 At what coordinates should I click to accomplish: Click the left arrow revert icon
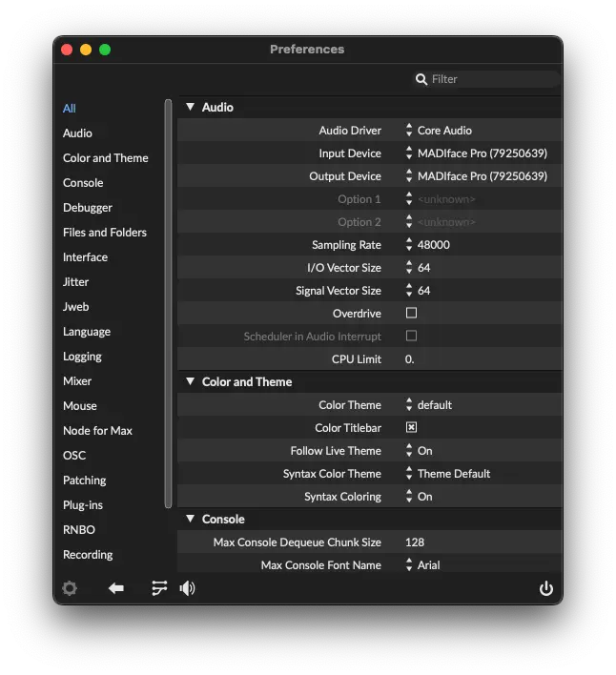(x=116, y=588)
